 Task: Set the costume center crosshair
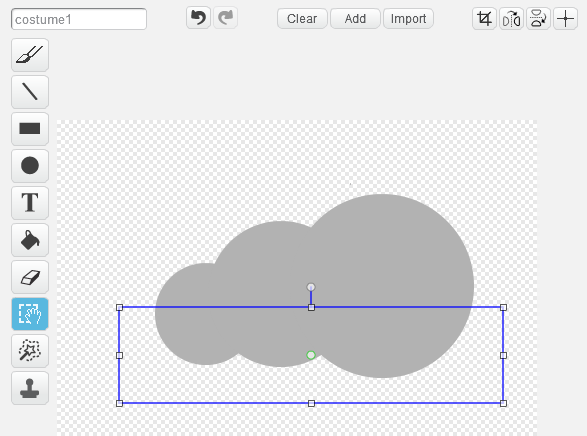[565, 18]
